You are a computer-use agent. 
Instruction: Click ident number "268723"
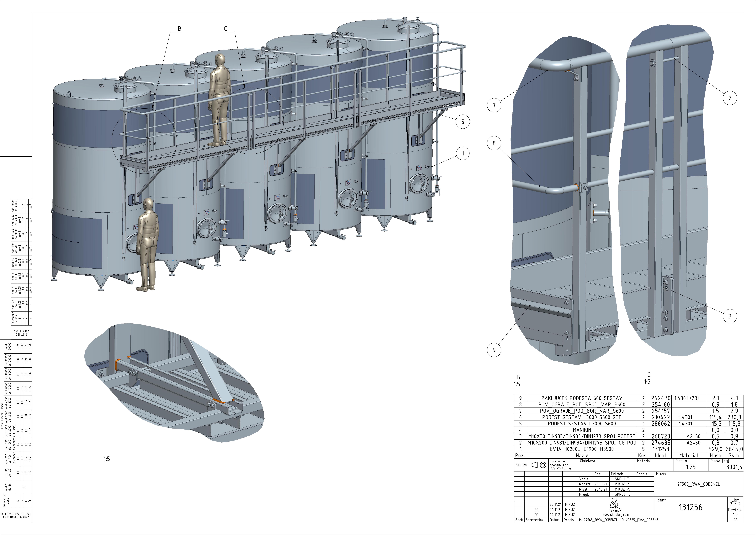click(x=661, y=436)
